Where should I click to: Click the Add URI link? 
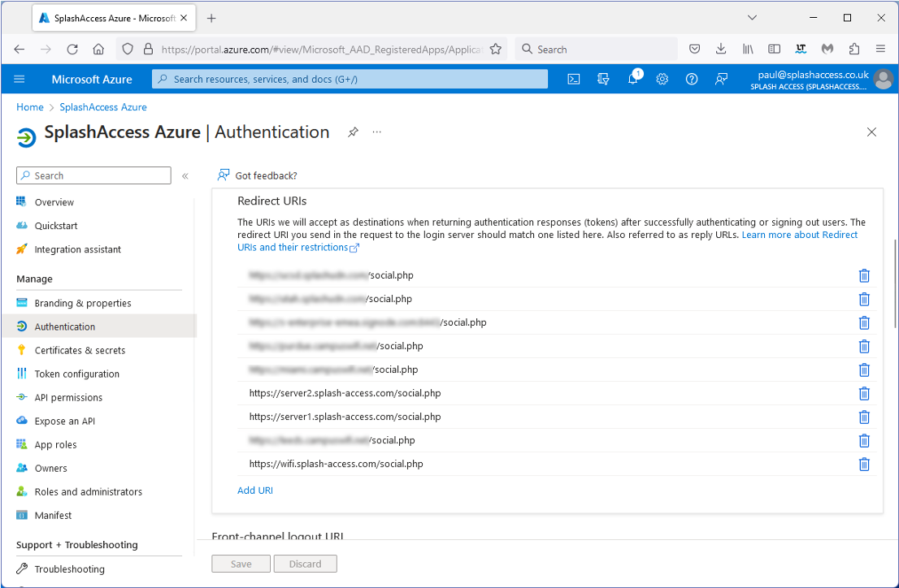click(255, 491)
